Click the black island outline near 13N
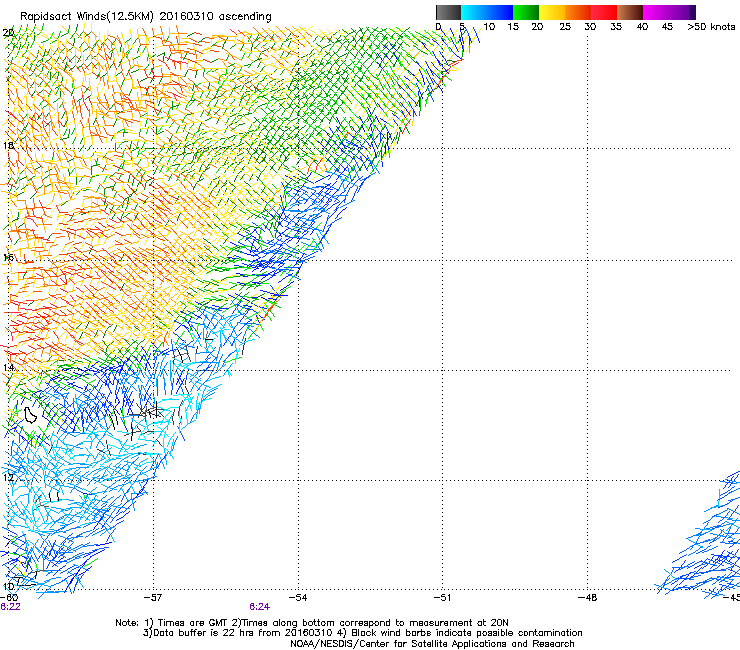Viewport: 740px width, 650px height. (30, 415)
